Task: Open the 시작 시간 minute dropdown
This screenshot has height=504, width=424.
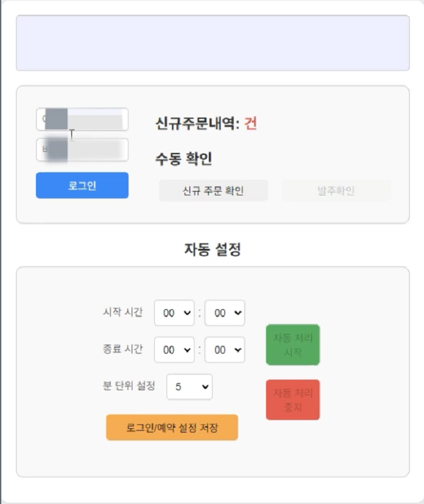Action: (225, 313)
